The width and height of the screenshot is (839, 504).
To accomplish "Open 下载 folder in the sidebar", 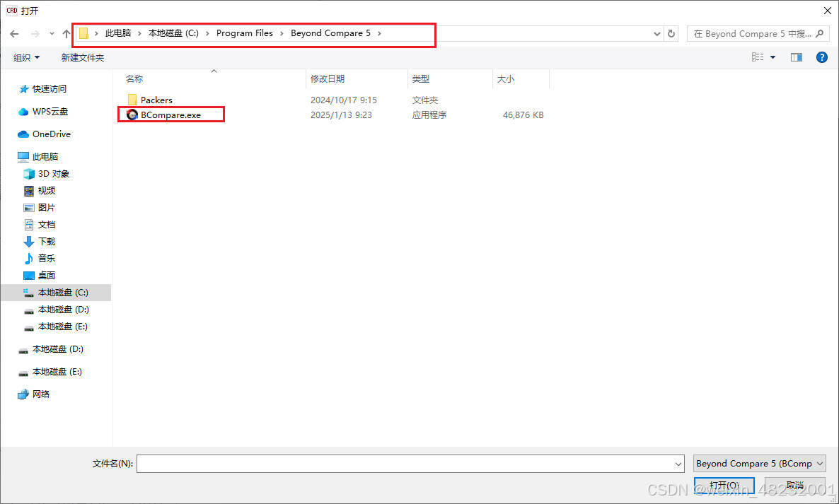I will pos(47,242).
